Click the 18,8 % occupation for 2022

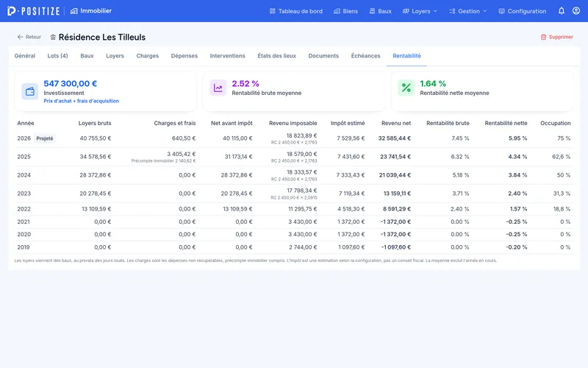562,209
